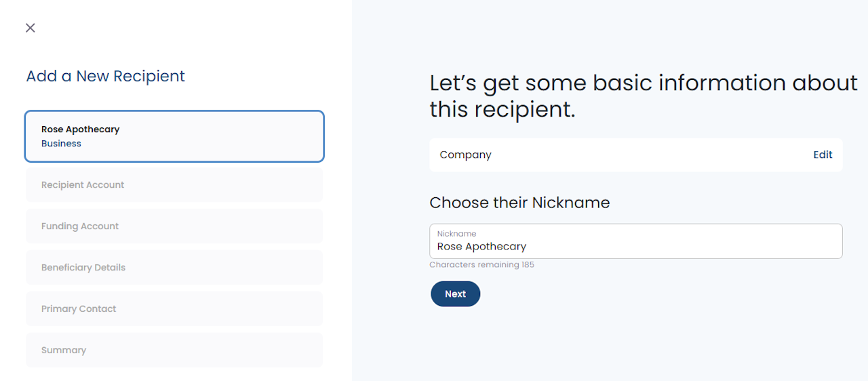Image resolution: width=868 pixels, height=381 pixels.
Task: Click the Business subtitle under Rose Apothecary
Action: coord(61,144)
